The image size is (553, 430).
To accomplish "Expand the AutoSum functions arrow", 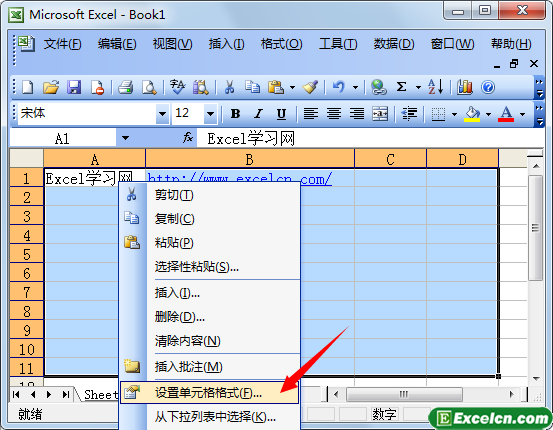I will (418, 87).
